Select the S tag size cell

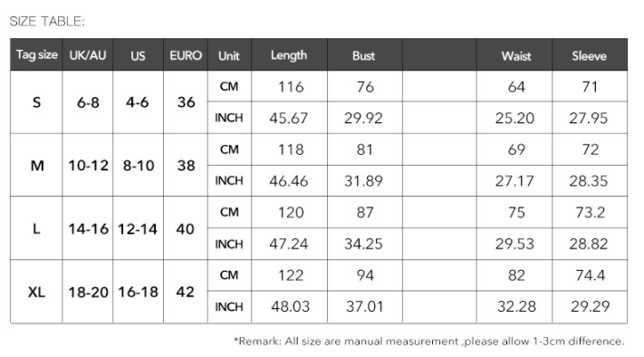coord(36,102)
